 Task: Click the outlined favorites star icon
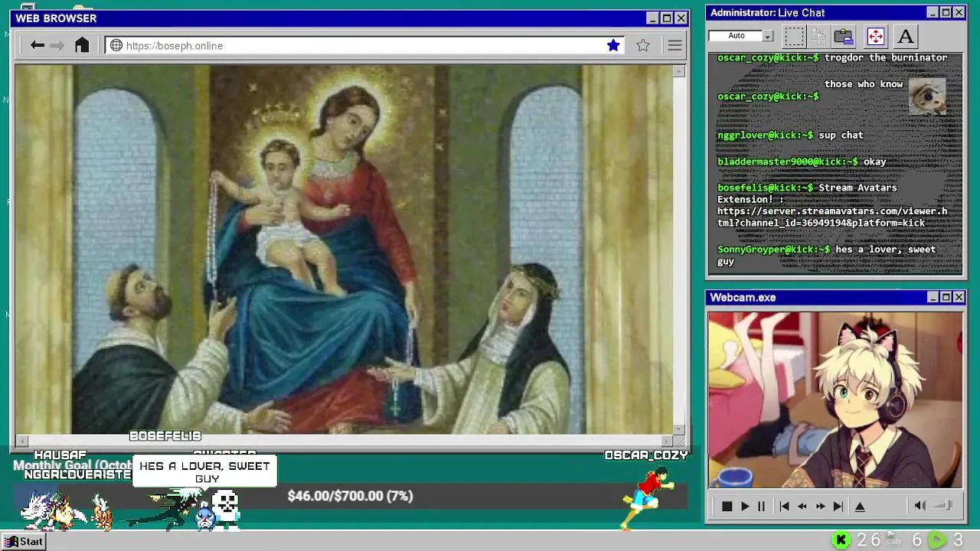pyautogui.click(x=643, y=45)
